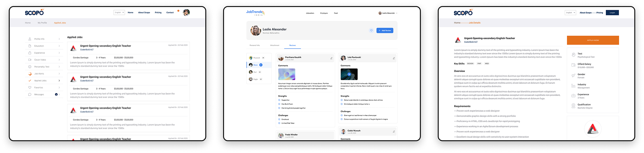Open Jobseekers menu in JobTrends
644x153 pixels.
tap(310, 13)
